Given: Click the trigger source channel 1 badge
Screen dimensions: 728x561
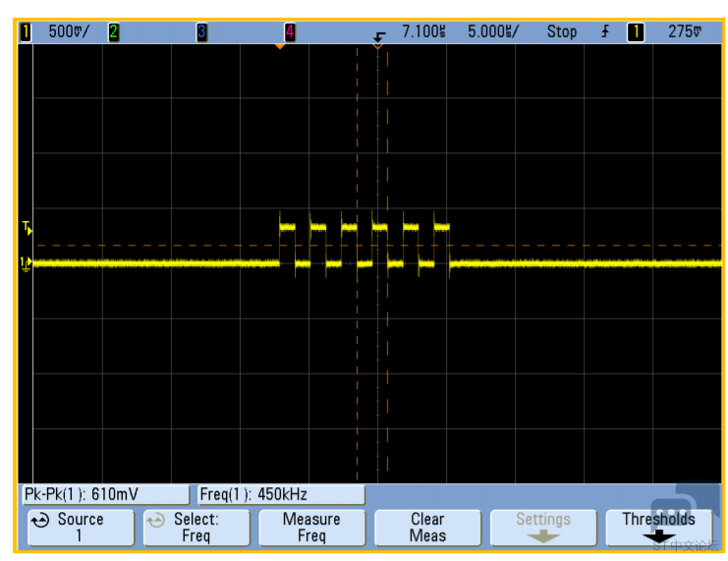Looking at the screenshot, I should tap(636, 31).
